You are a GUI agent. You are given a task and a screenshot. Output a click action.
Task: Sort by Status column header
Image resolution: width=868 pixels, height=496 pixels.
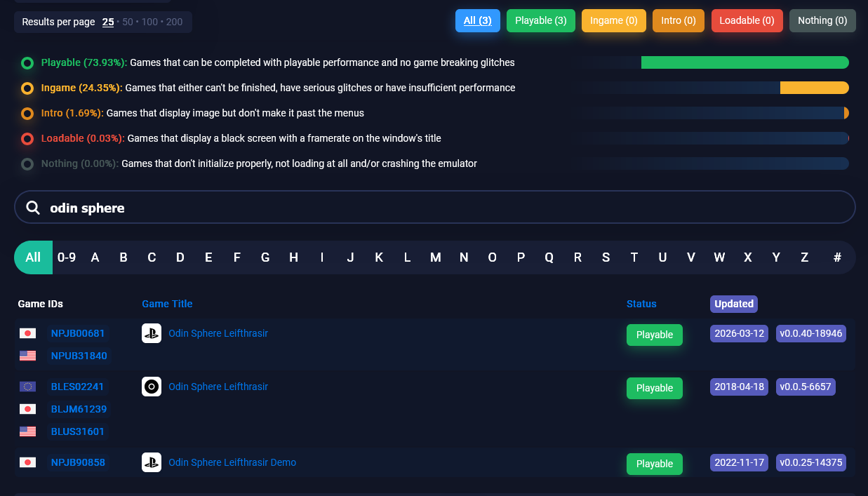coord(641,304)
